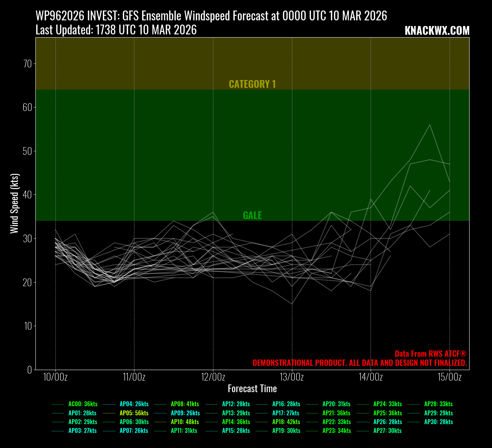Click the AP30: 28kts legend entry
Screen dimensions: 492x448
point(438,422)
